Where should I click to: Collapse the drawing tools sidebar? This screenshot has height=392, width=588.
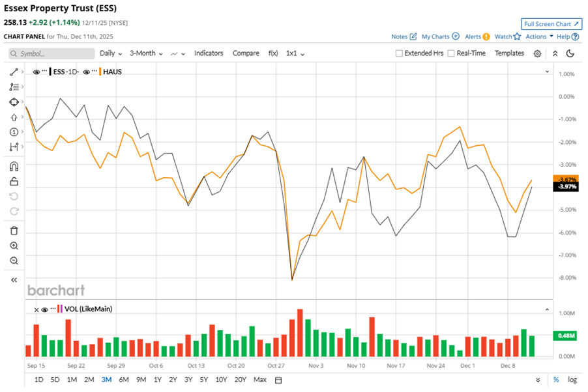click(x=14, y=280)
